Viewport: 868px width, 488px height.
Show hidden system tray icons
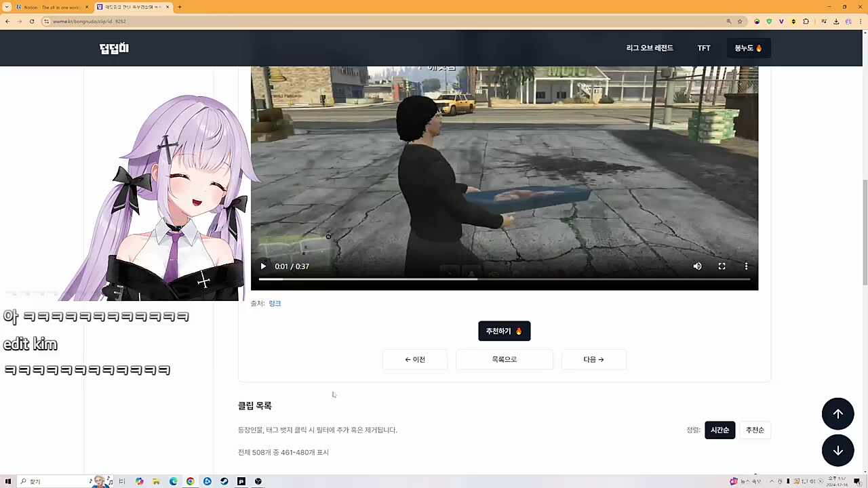click(x=771, y=481)
